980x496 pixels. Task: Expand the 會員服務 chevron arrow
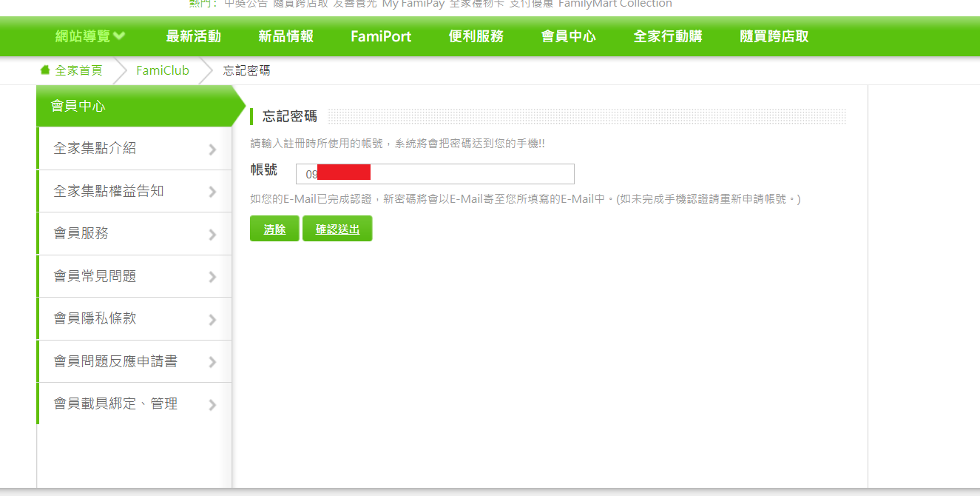pos(212,235)
